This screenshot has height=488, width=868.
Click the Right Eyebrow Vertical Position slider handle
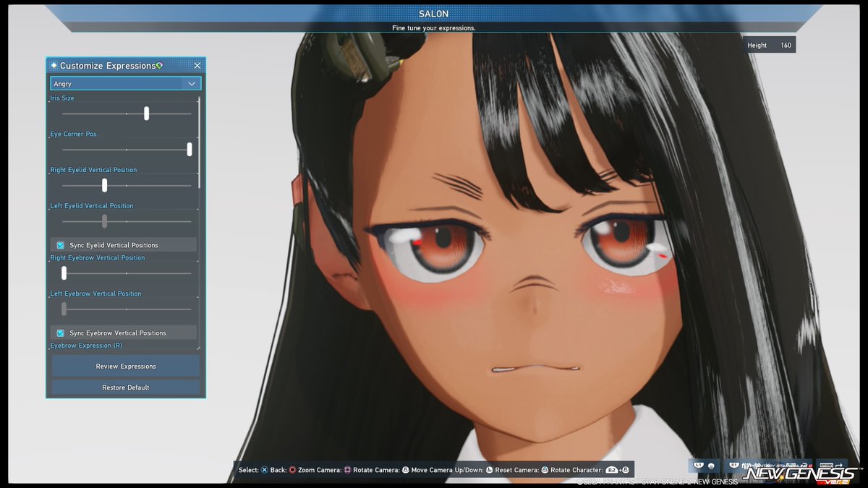click(64, 273)
